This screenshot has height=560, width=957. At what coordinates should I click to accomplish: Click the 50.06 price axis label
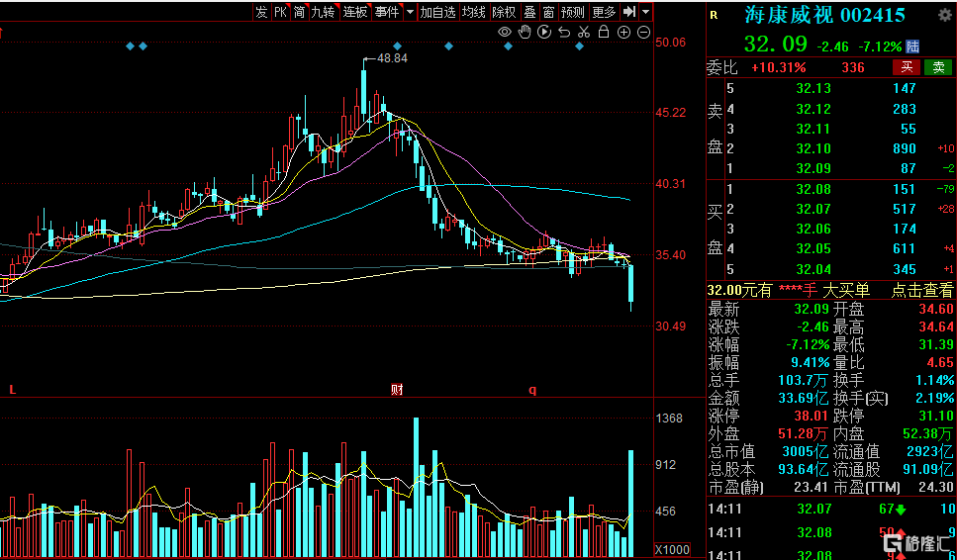point(671,43)
